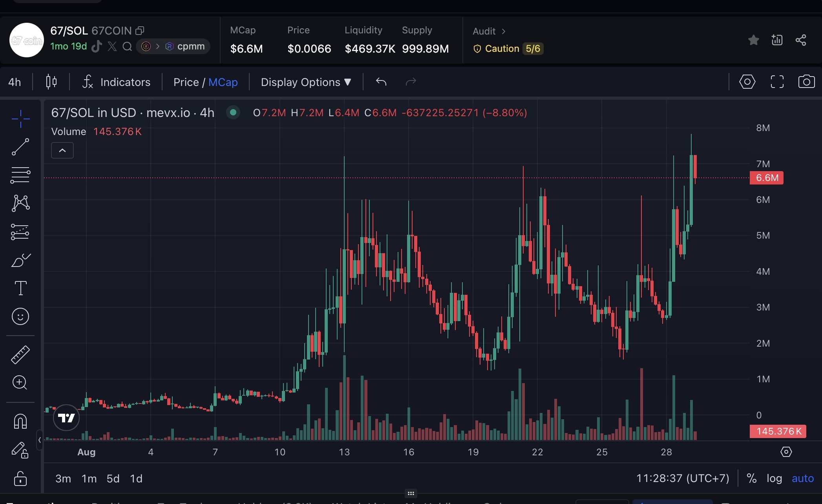822x504 pixels.
Task: Select the ruler measure tool
Action: coord(20,354)
